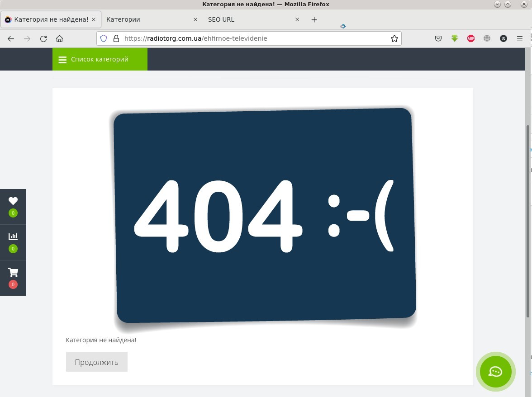Close the SEO URL tab
Image resolution: width=532 pixels, height=397 pixels.
[x=297, y=19]
